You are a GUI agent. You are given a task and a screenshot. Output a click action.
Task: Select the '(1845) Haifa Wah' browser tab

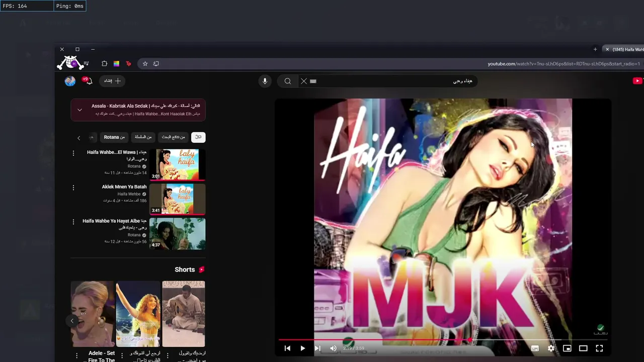[x=624, y=49]
